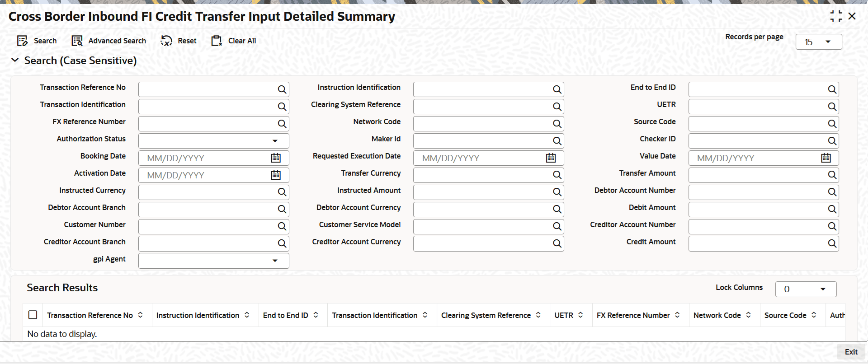
Task: Open UETR field lookup icon
Action: point(832,107)
